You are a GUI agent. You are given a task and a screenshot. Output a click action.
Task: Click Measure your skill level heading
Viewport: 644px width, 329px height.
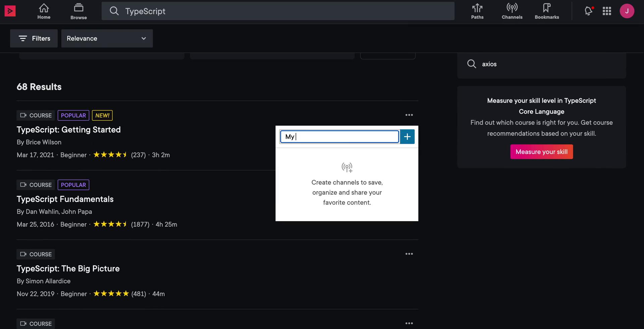coord(541,106)
